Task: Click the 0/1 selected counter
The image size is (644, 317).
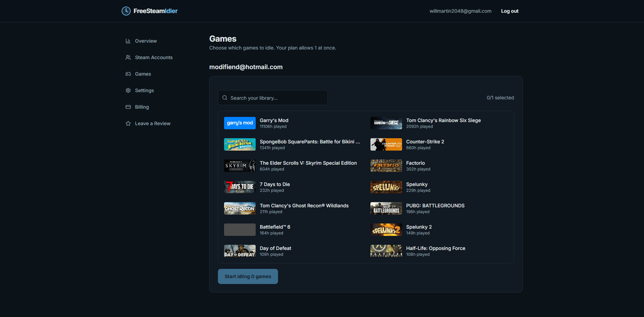Action: pos(500,98)
